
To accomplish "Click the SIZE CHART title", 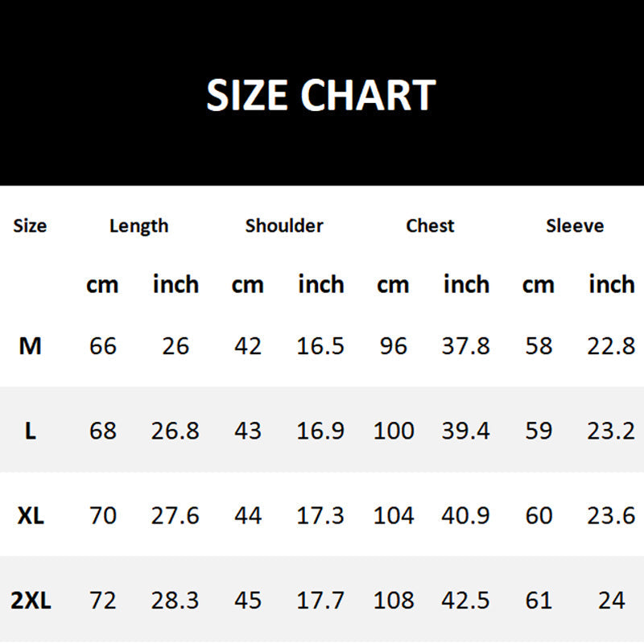I will pos(321,95).
